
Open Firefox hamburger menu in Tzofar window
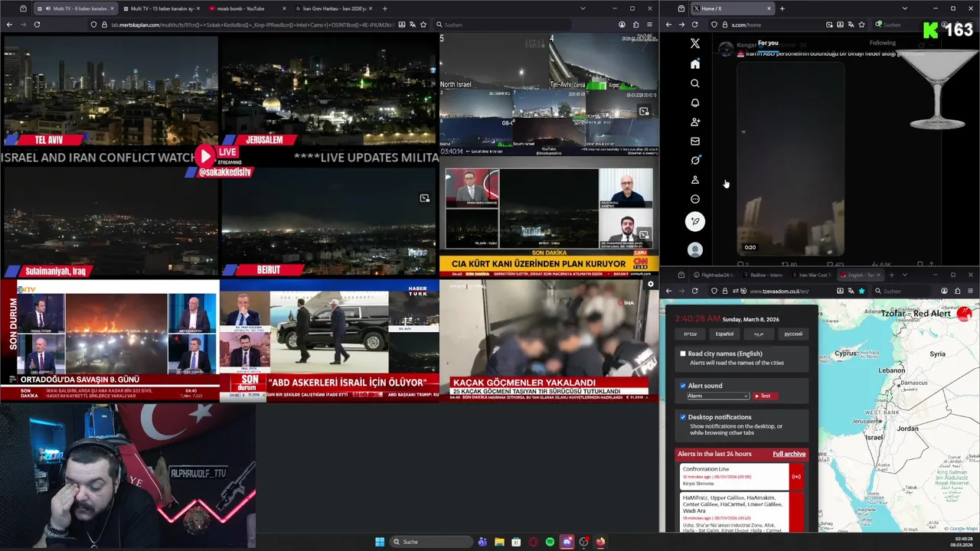tap(971, 291)
